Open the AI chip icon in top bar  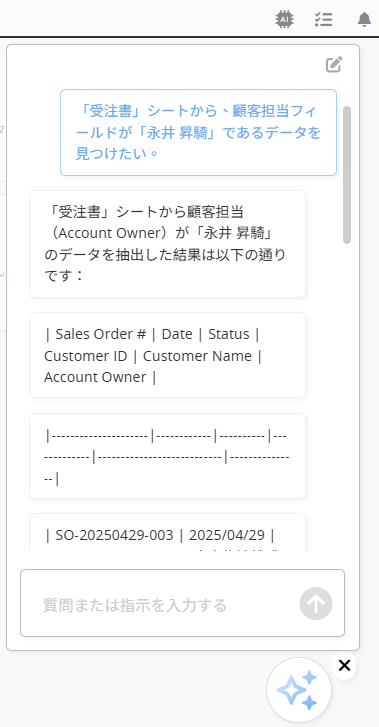point(284,19)
